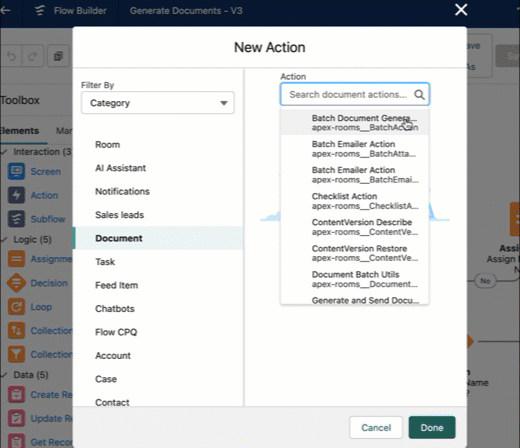This screenshot has height=448, width=520.
Task: Click the Generate Documents - V3 flow title
Action: tap(186, 11)
